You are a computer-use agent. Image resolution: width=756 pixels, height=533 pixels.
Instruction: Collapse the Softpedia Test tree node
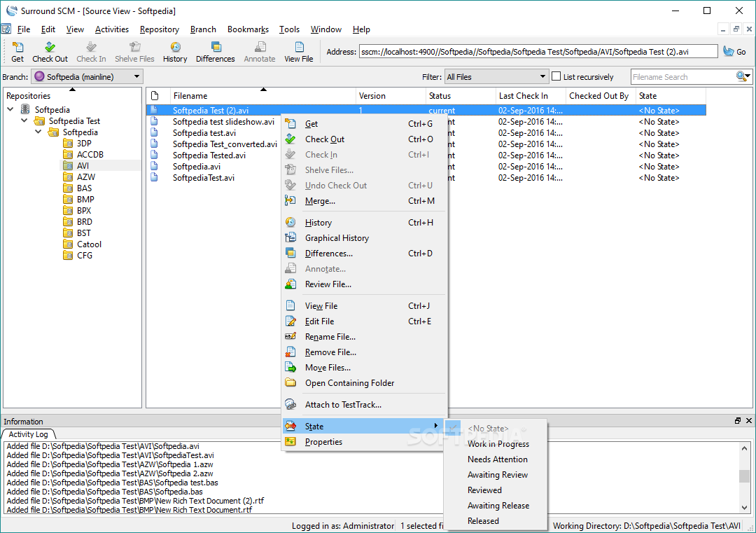[x=24, y=120]
